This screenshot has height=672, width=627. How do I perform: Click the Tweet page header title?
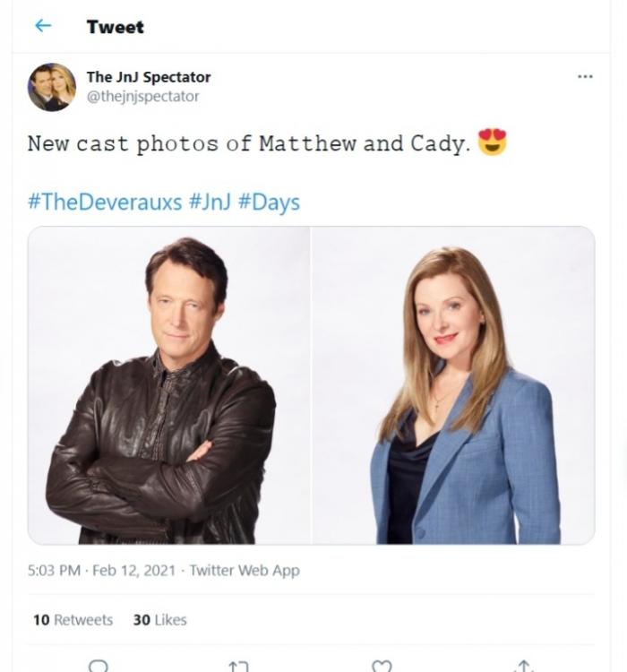pos(115,27)
